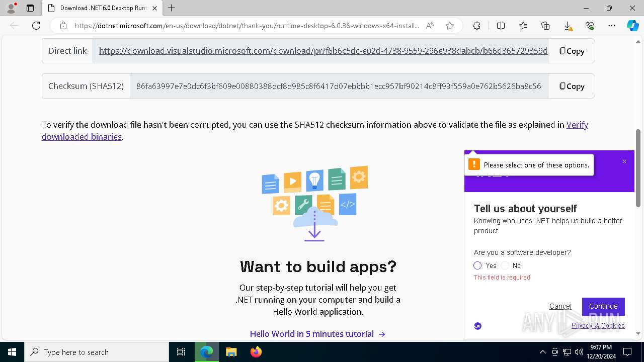Click Continue in the survey
The height and width of the screenshot is (362, 644).
click(x=603, y=306)
